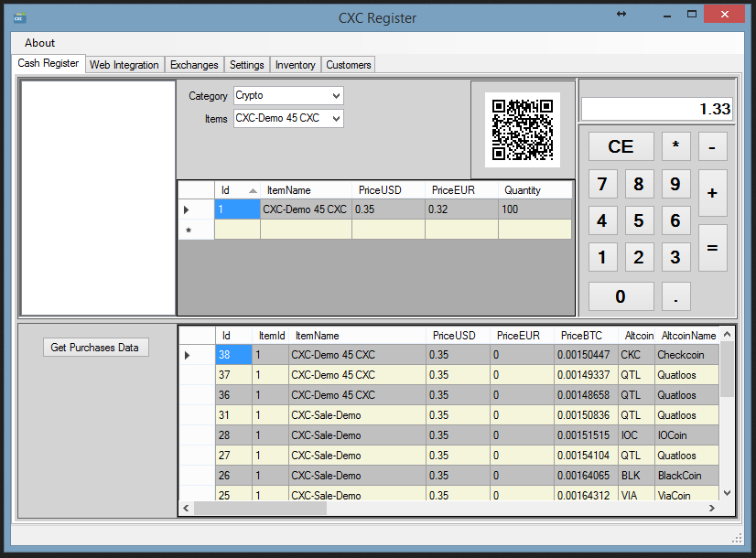This screenshot has width=756, height=558.
Task: Expand the Items dropdown CXC-Demo 45 CXC
Action: click(x=288, y=118)
